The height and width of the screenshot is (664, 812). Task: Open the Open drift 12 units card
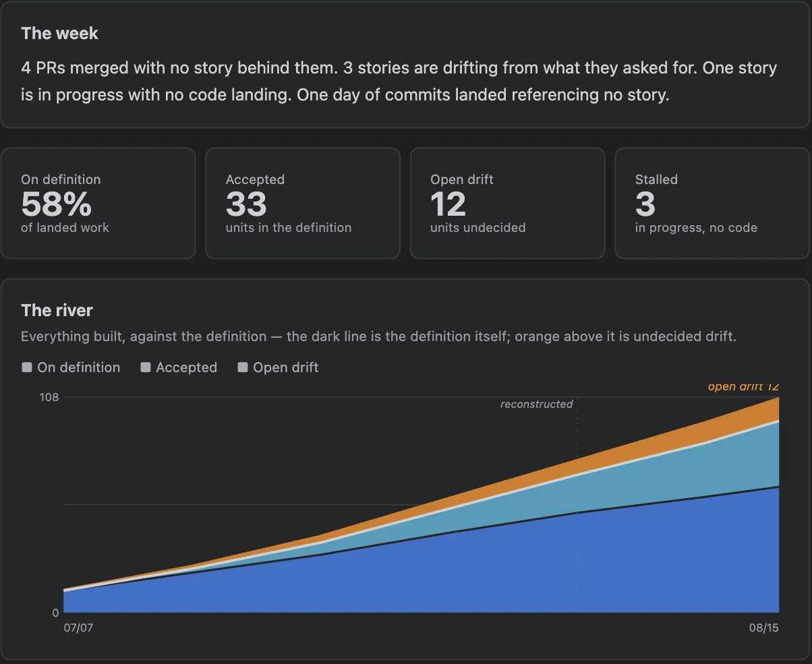coord(507,204)
